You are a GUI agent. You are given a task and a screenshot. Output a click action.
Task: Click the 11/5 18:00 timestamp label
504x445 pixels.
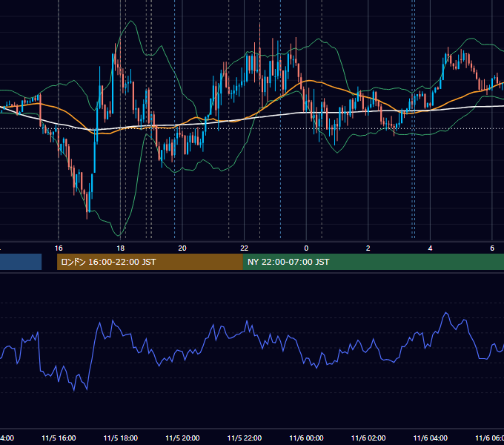pyautogui.click(x=121, y=438)
